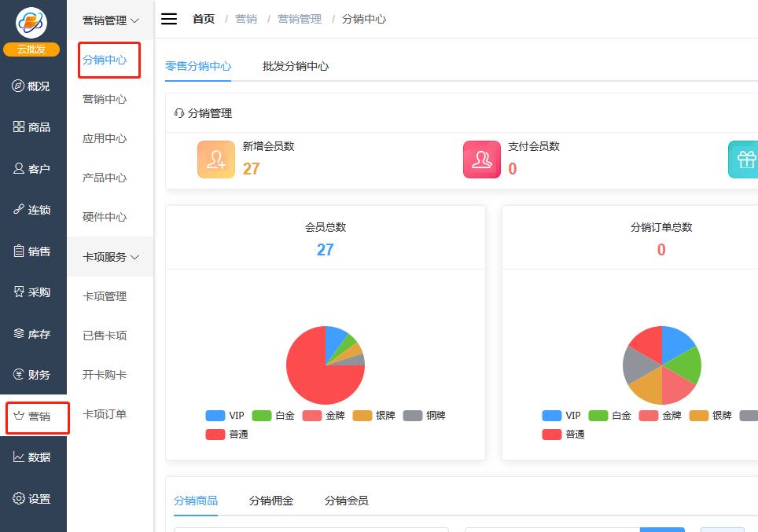This screenshot has width=758, height=532.
Task: Click 首页 breadcrumb link
Action: [204, 19]
